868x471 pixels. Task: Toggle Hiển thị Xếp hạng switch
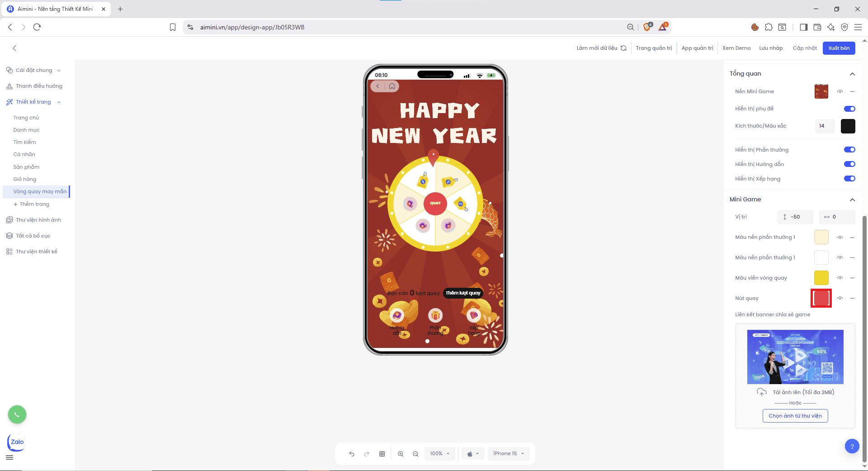click(x=849, y=179)
